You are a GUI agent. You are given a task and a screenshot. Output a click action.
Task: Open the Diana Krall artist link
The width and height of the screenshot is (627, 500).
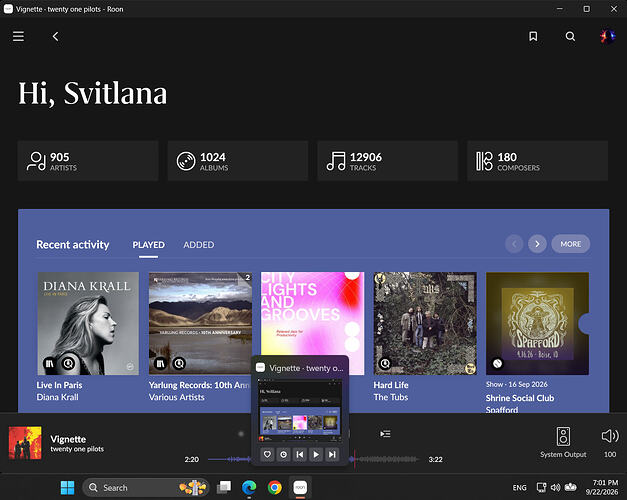58,397
